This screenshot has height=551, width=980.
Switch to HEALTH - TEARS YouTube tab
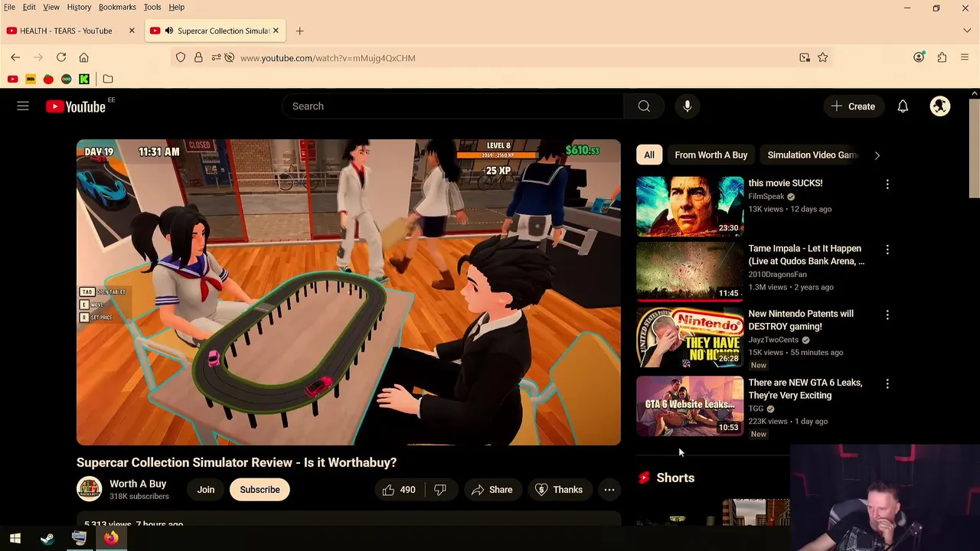point(66,31)
